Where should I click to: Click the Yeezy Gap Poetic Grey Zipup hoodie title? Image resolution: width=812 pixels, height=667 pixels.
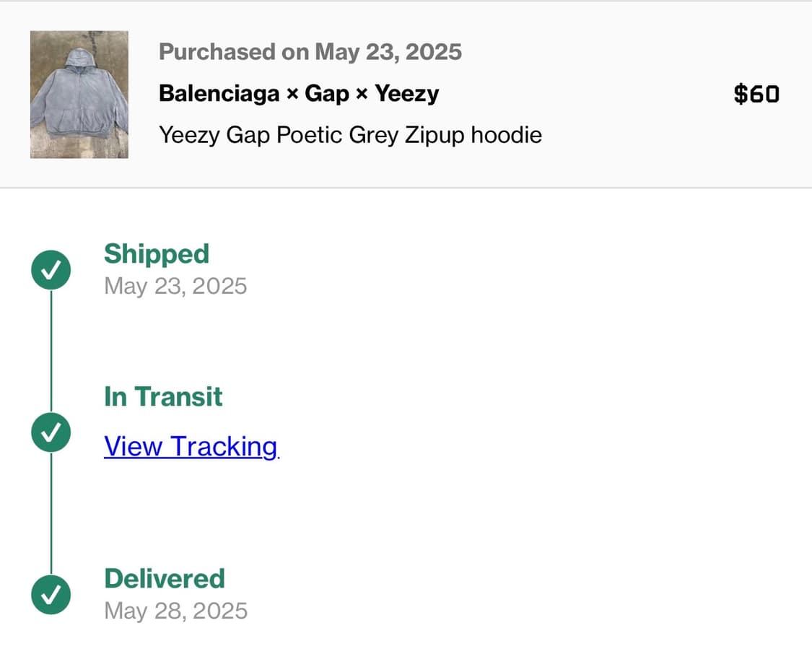click(x=350, y=135)
